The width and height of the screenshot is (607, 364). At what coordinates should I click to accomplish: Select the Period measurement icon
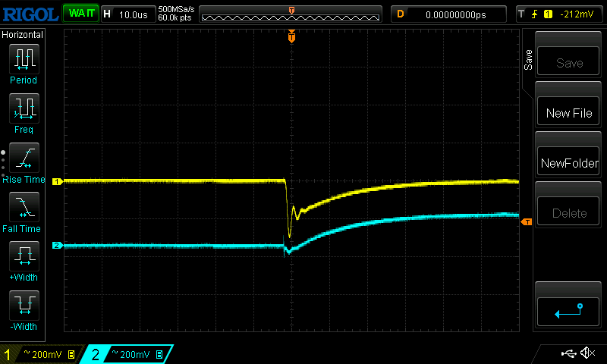tap(24, 59)
